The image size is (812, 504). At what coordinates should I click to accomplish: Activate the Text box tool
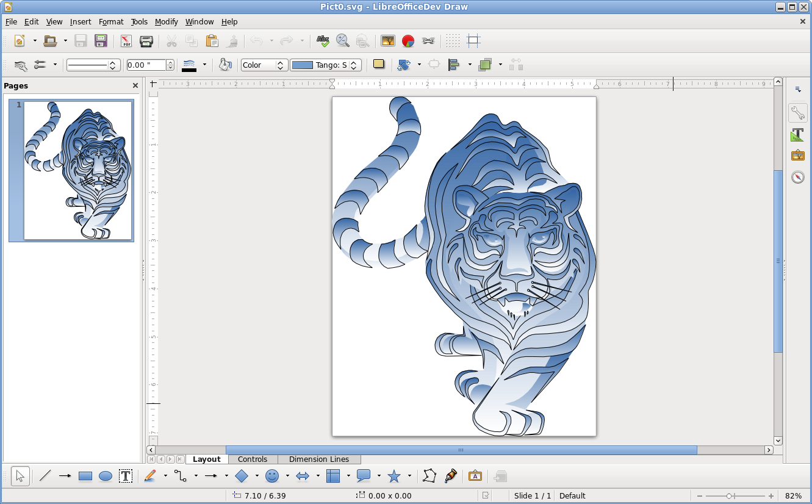pos(126,477)
